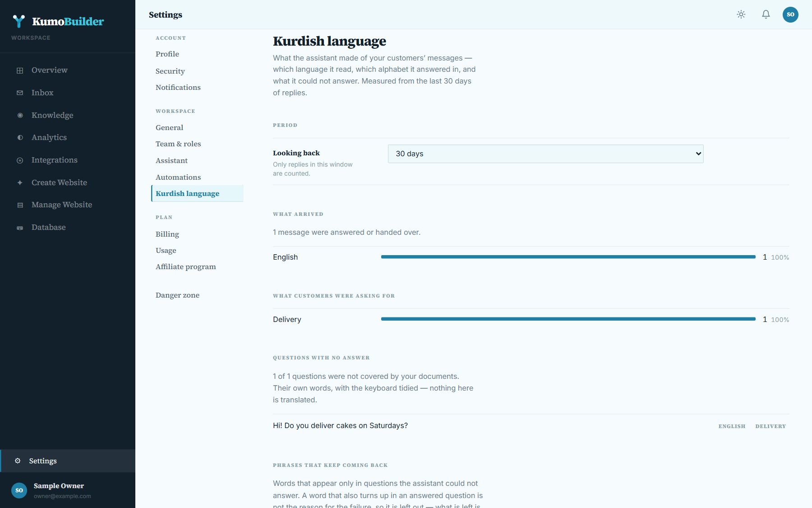Screen dimensions: 812x508
Task: Click the Database sidebar label
Action: coord(49,228)
